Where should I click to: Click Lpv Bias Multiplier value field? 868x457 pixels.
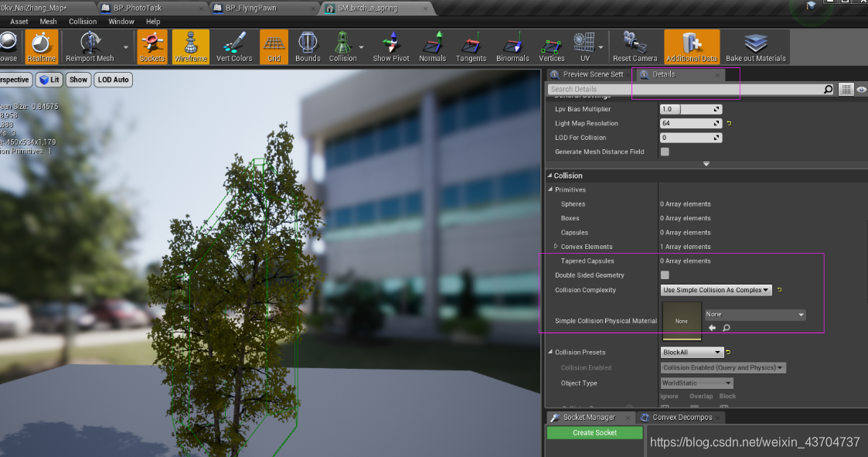click(x=691, y=109)
